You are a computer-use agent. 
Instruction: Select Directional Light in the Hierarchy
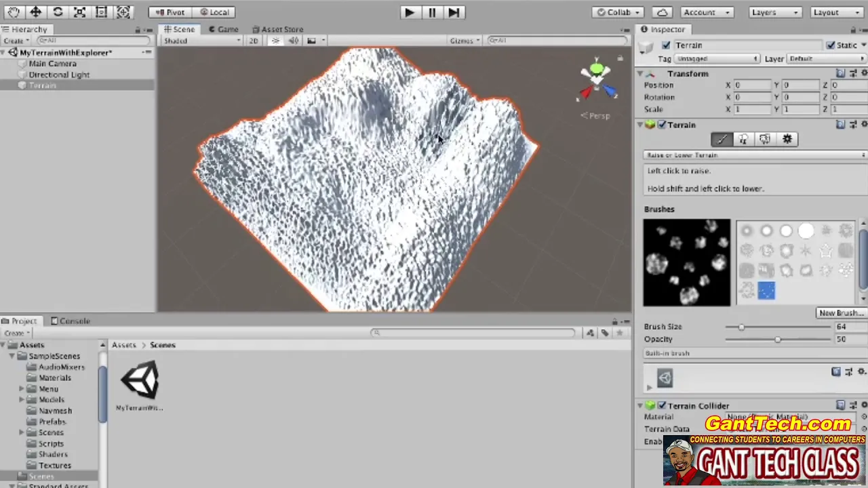point(59,75)
